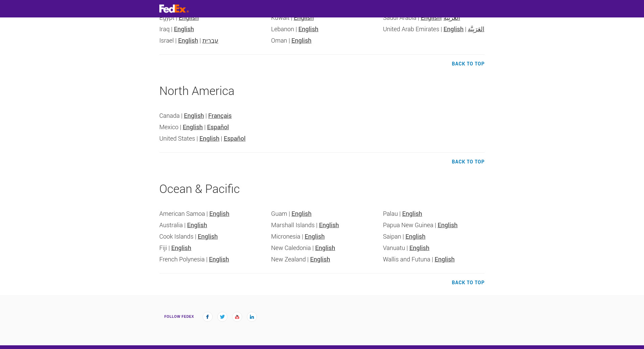Select Hebrew language for Israel
The image size is (644, 349).
(210, 41)
